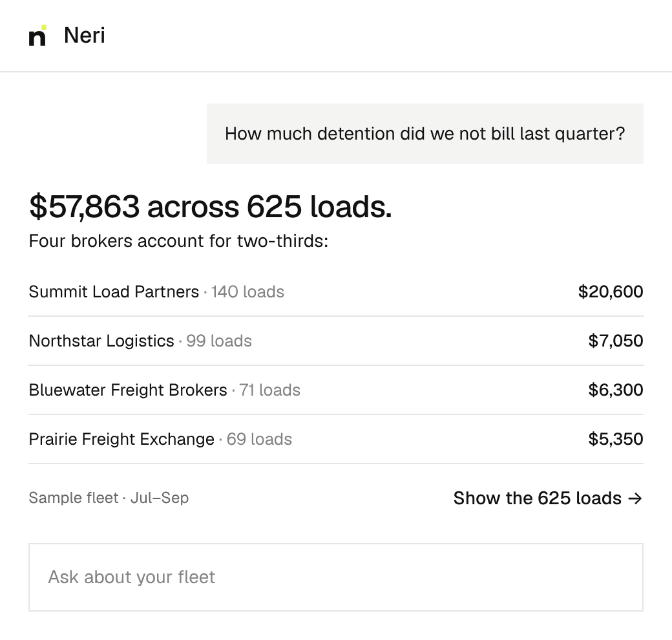Click the Neri logo icon
Image resolution: width=672 pixels, height=640 pixels.
(x=37, y=35)
